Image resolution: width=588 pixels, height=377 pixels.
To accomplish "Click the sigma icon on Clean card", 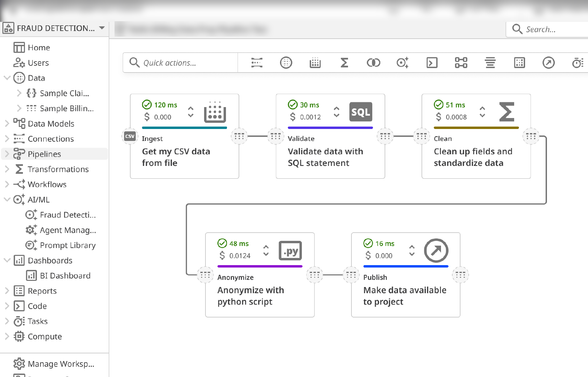I will click(x=507, y=112).
